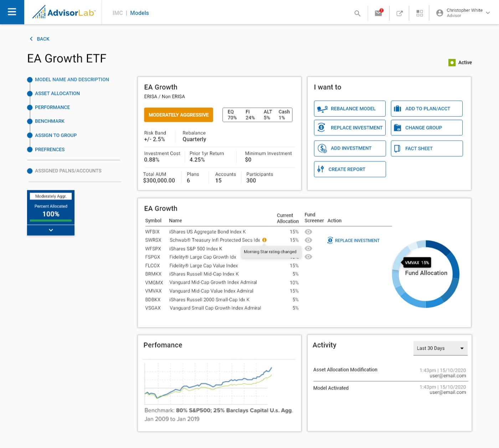
Task: Toggle fund screener eye for WFSPX
Action: coord(308,249)
